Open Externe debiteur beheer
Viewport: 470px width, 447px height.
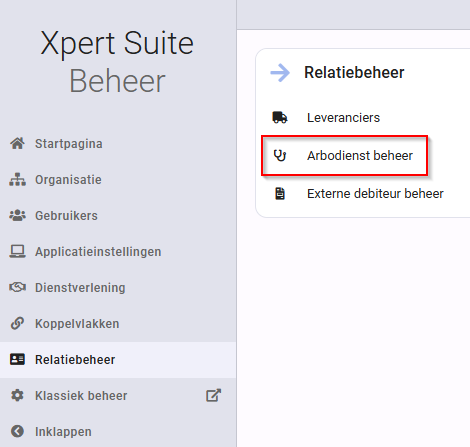375,193
